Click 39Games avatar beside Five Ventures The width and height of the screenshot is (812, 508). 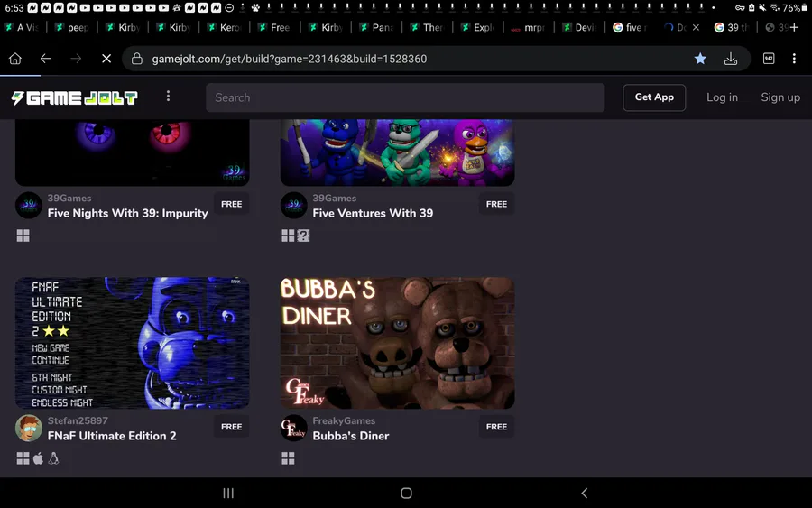tap(293, 206)
